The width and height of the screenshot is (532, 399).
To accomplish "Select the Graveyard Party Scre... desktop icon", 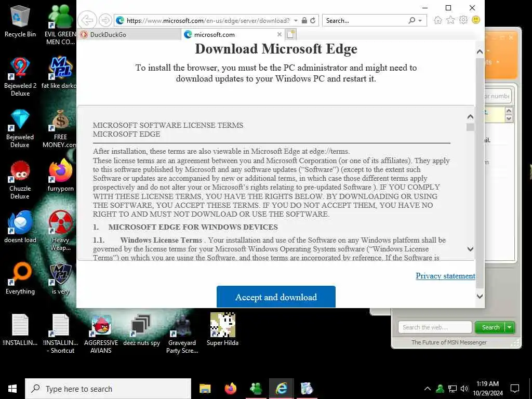I will pos(182,334).
